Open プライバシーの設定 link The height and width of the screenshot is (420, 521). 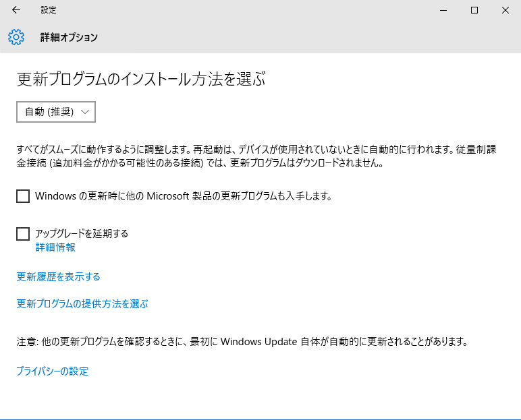pyautogui.click(x=53, y=371)
